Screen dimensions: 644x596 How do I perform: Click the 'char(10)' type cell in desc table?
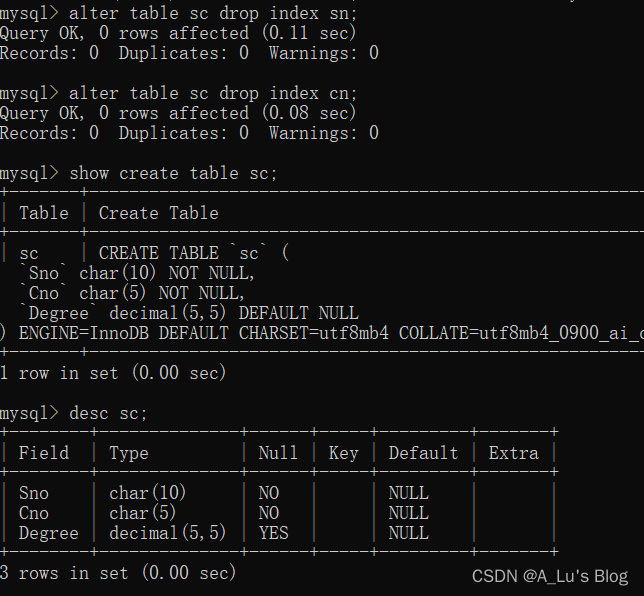tap(147, 493)
